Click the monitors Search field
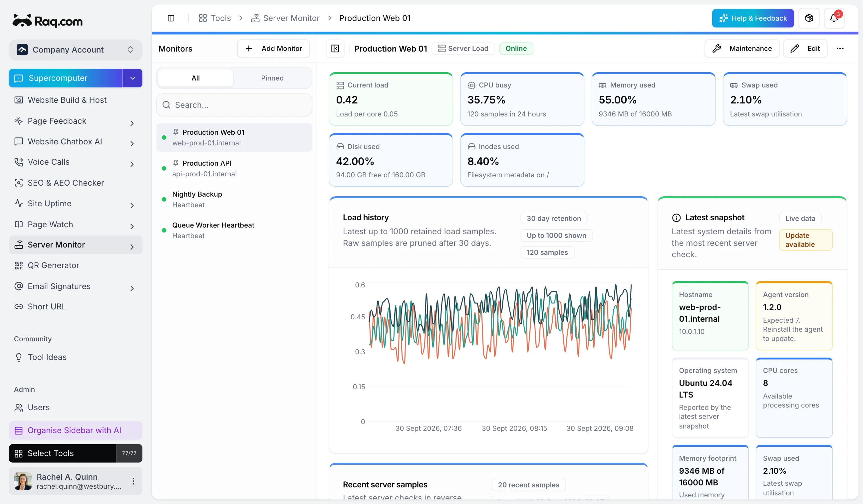The width and height of the screenshot is (863, 504). tap(234, 105)
